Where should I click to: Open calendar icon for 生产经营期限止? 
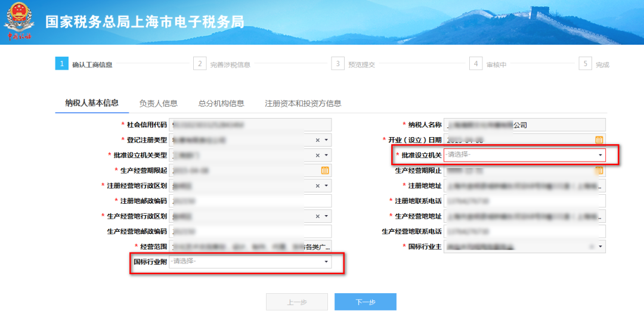(x=599, y=170)
